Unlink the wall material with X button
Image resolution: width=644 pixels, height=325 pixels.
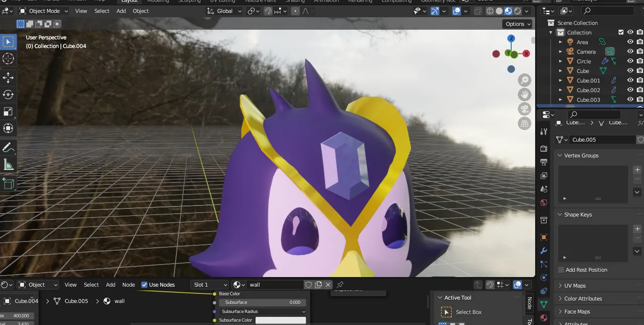click(328, 285)
